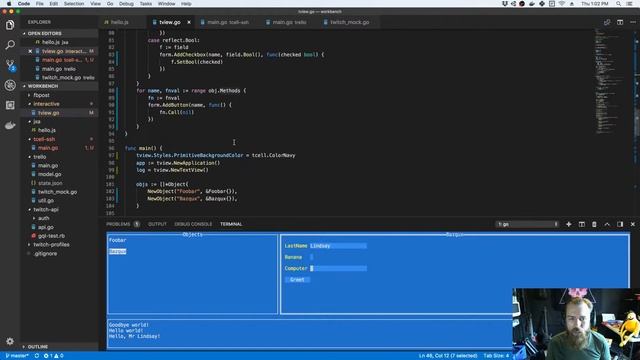Select Foobar in the Objects list
Screen dimensions: 640x360
pyautogui.click(x=118, y=240)
